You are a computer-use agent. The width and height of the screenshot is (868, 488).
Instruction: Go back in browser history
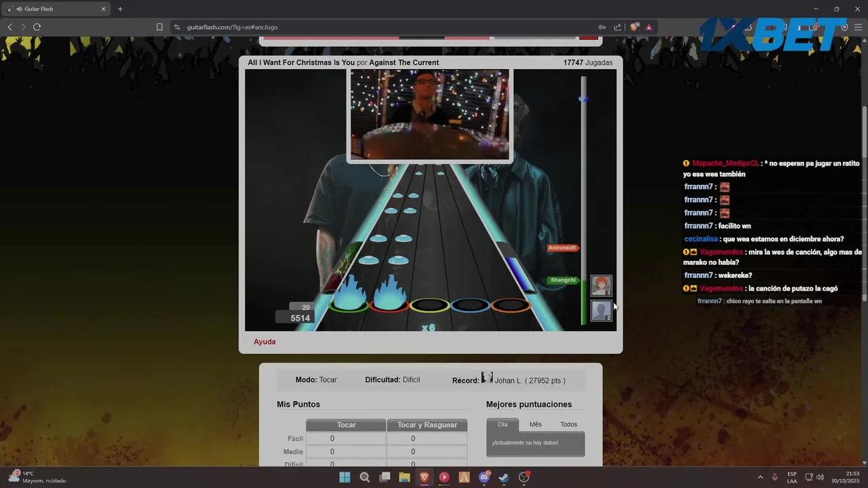[x=10, y=27]
